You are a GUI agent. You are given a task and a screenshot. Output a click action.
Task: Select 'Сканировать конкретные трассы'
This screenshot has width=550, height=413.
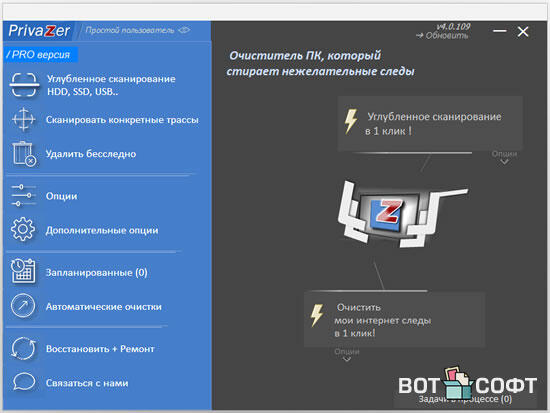click(122, 120)
